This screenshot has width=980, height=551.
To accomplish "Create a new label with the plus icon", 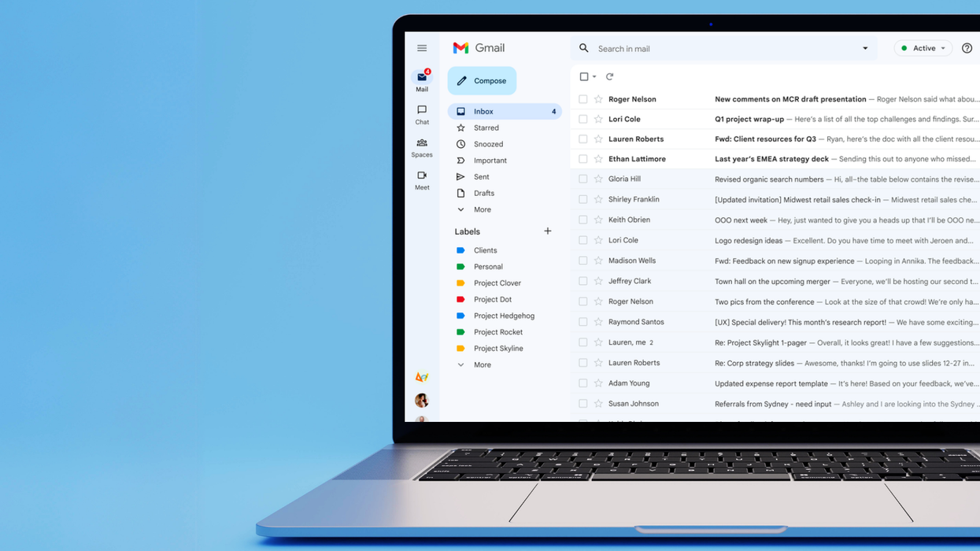I will 548,231.
